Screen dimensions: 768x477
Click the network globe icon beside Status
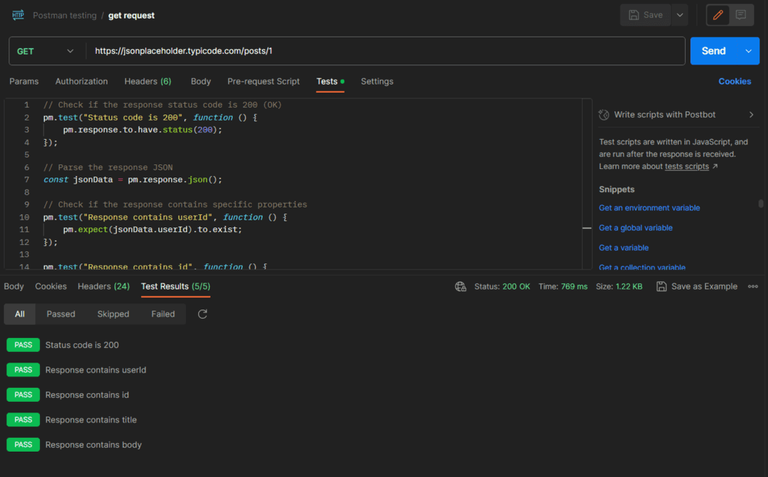(460, 286)
